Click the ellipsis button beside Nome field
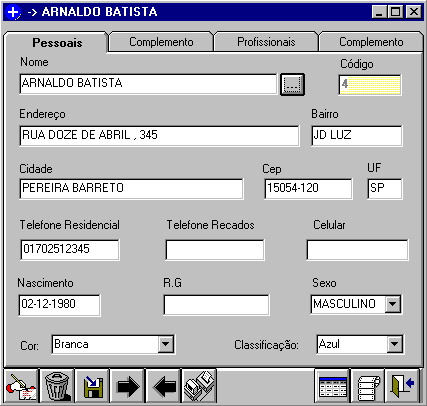 (292, 84)
